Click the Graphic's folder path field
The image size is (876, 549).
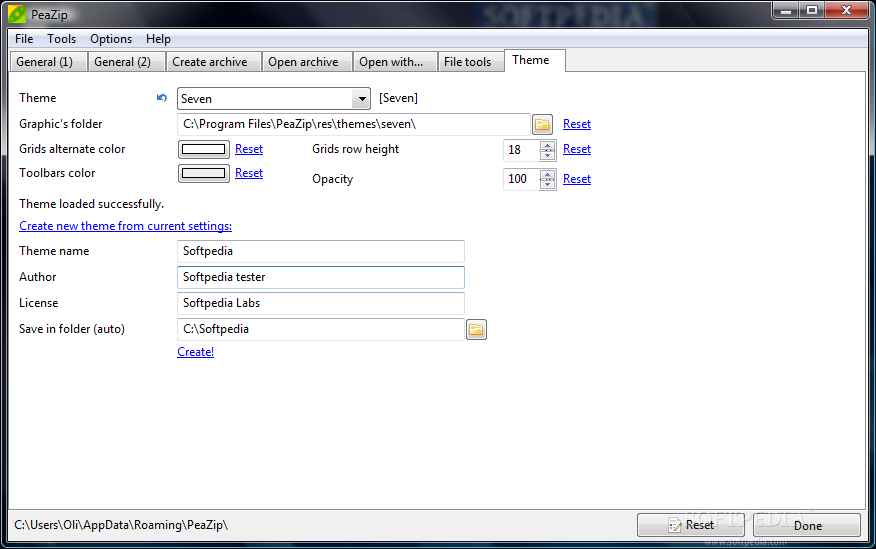354,124
